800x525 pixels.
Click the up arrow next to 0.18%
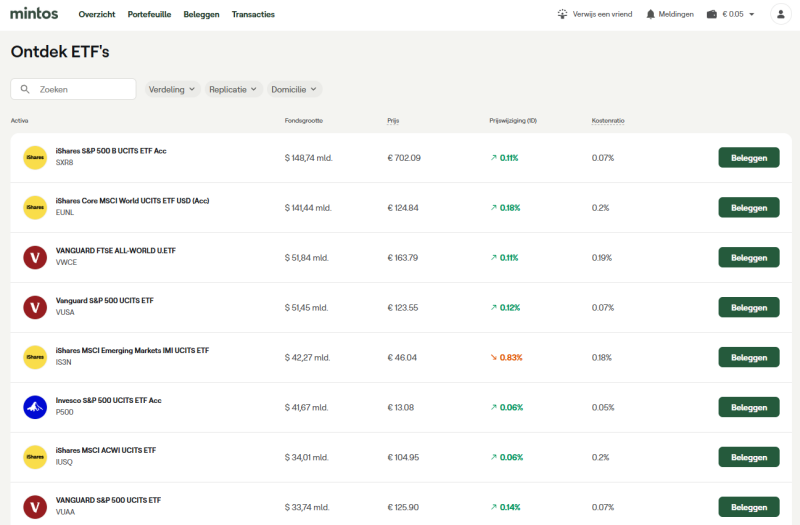click(493, 208)
